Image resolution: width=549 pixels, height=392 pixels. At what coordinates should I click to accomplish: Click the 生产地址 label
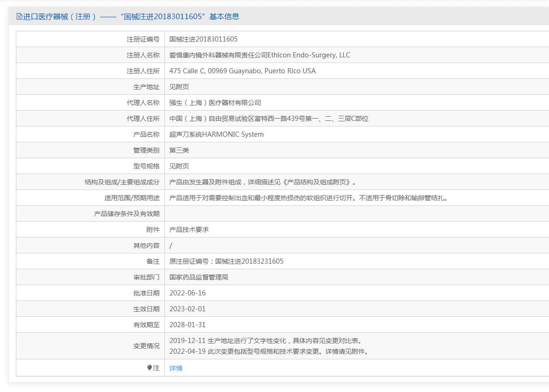coord(146,87)
